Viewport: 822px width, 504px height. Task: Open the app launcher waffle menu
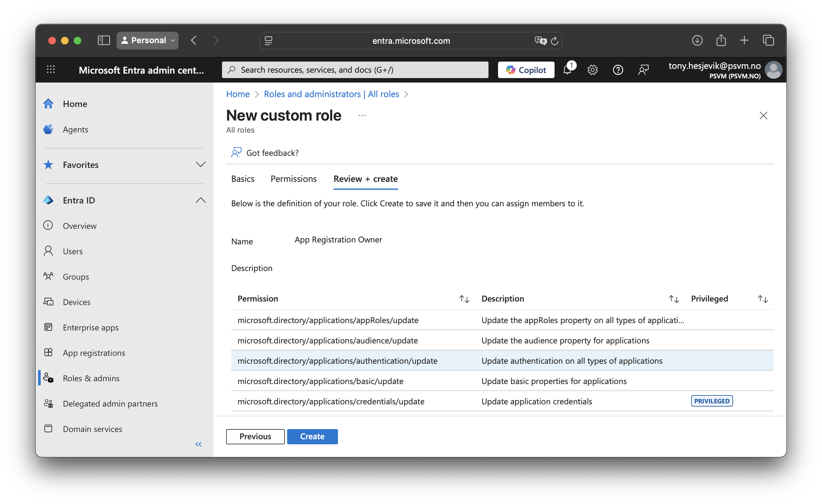coord(51,70)
